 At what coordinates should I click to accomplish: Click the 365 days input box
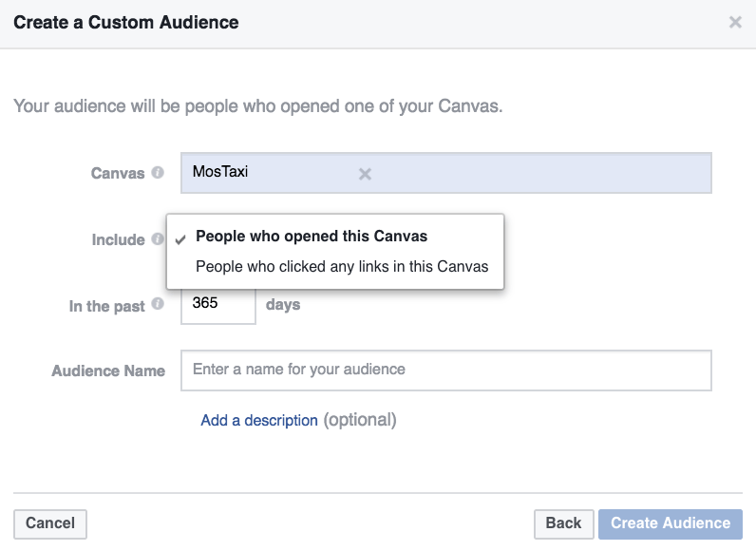click(x=217, y=305)
